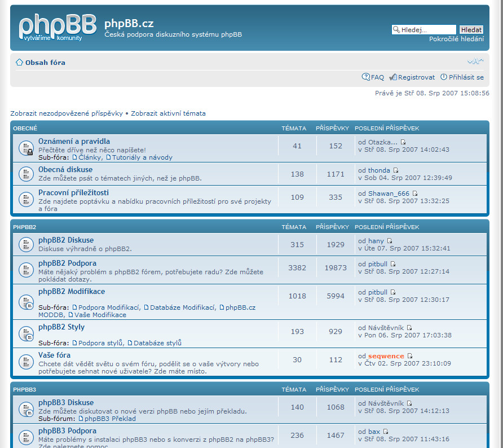Open the Registrovat link
Viewport: 503px width, 448px height.
[x=416, y=77]
